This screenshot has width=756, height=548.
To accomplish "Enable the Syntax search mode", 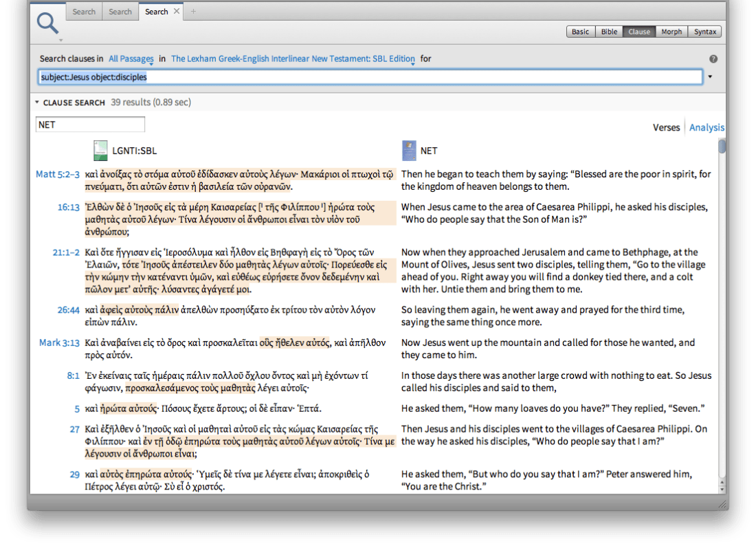I will 705,32.
